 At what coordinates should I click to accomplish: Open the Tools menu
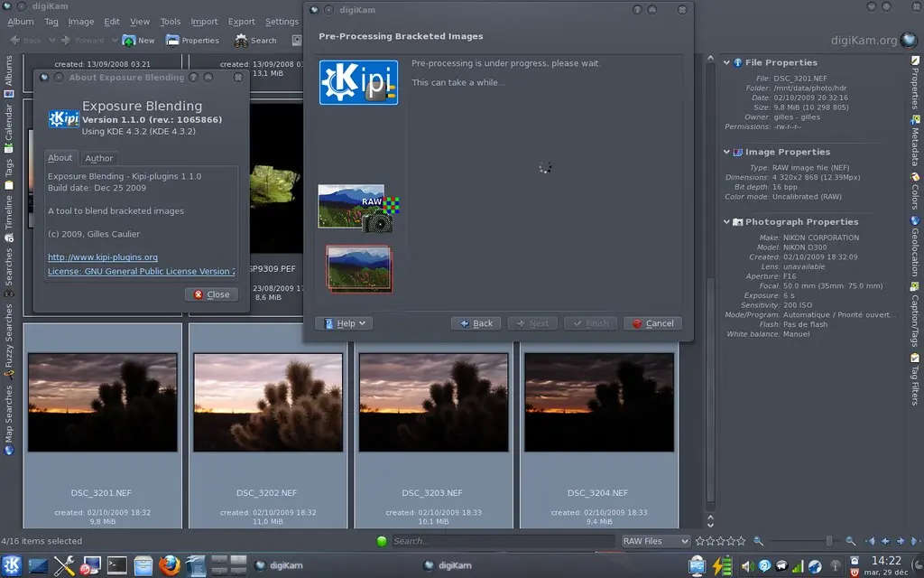(x=170, y=22)
